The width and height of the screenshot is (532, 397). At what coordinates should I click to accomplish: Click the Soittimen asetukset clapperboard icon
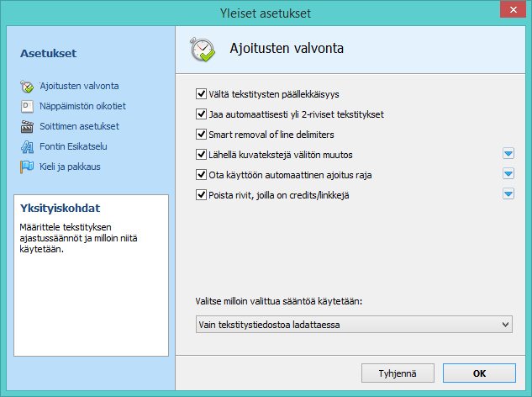(26, 126)
